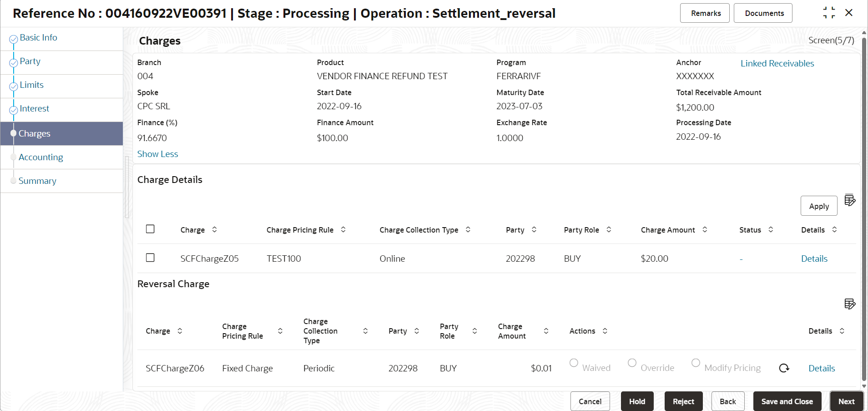Screen dimensions: 868x411
Task: Tick the SCFChargeZ05 row checkbox
Action: point(150,258)
